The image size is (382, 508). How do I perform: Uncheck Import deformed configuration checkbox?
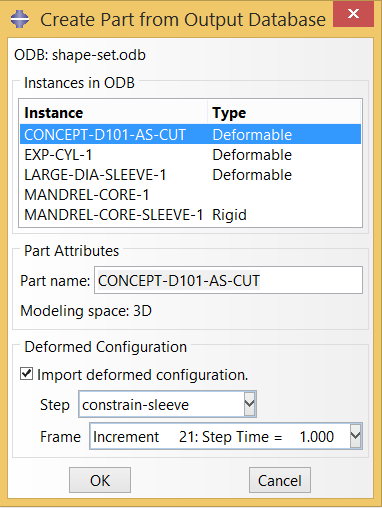(x=26, y=374)
